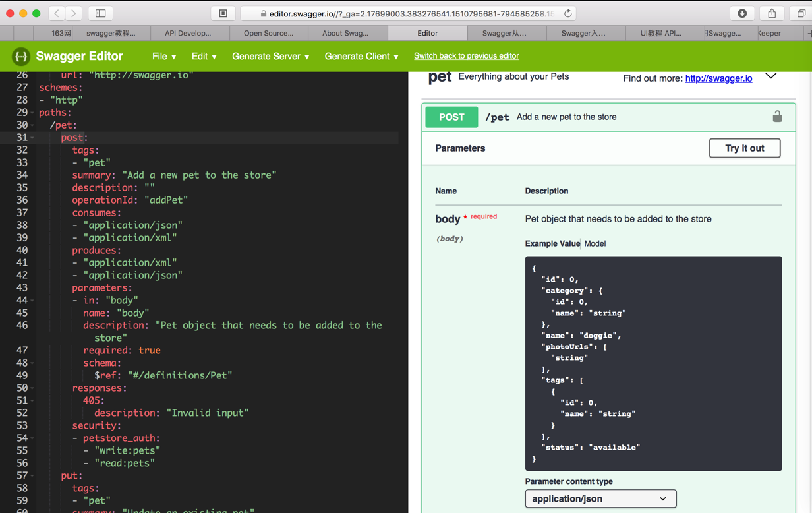The width and height of the screenshot is (812, 513).
Task: Toggle the Safari sidebar icon
Action: [x=101, y=13]
